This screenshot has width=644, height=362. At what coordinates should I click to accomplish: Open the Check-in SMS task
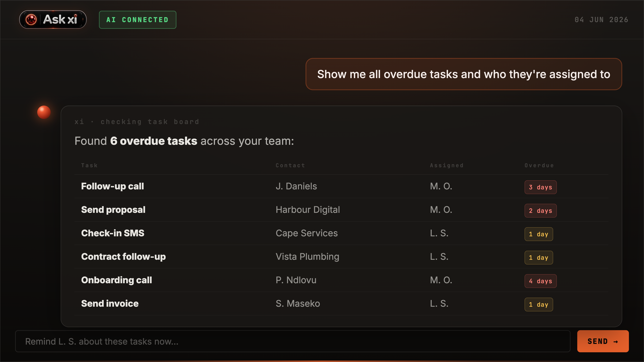click(x=113, y=233)
